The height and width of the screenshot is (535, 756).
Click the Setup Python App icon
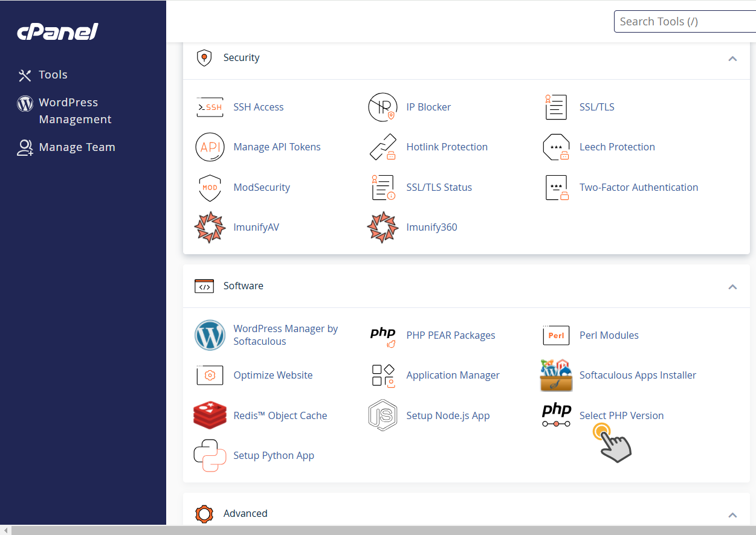(x=210, y=455)
